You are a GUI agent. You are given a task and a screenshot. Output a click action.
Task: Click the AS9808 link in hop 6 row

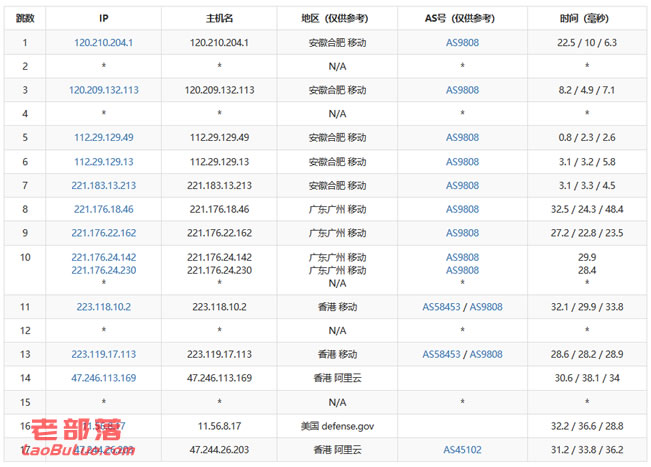click(x=462, y=161)
